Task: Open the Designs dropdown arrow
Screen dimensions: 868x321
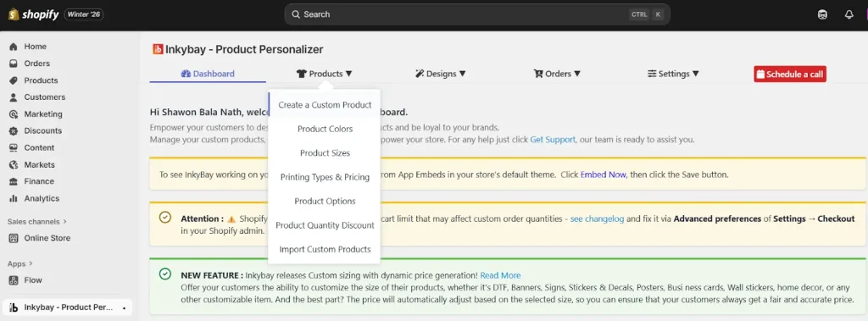Action: pos(463,74)
